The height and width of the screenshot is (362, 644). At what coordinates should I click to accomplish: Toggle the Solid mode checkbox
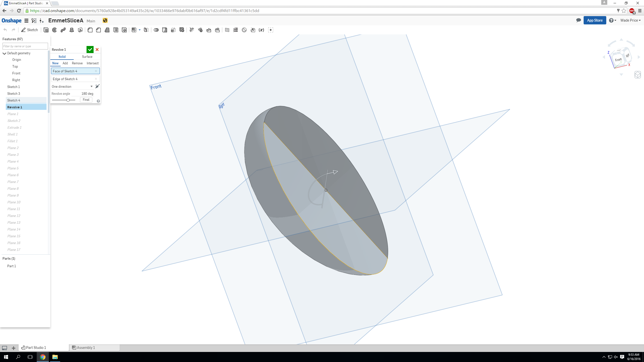tap(62, 57)
